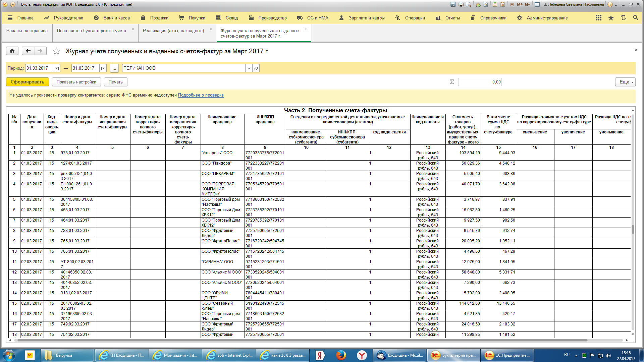The width and height of the screenshot is (644, 362).
Task: Click the print preview icon
Action: [469, 4]
